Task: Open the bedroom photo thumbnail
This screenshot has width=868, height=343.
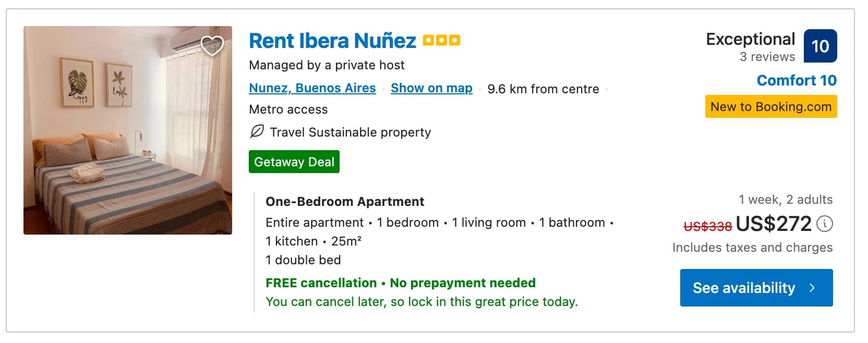Action: (128, 130)
